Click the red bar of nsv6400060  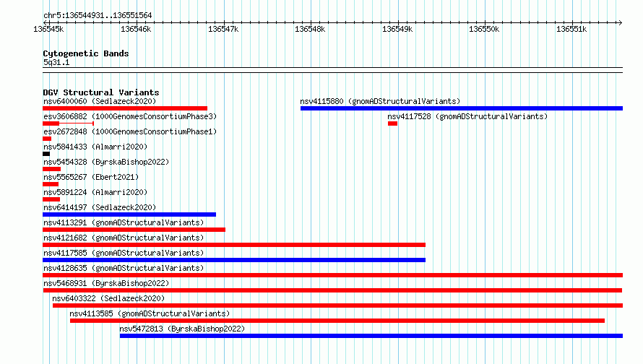tap(125, 108)
